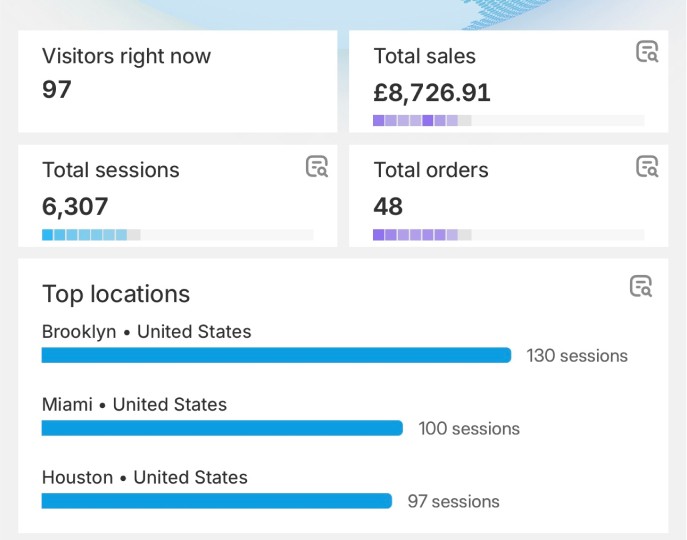
Task: Click the Total sales heading
Action: click(425, 56)
